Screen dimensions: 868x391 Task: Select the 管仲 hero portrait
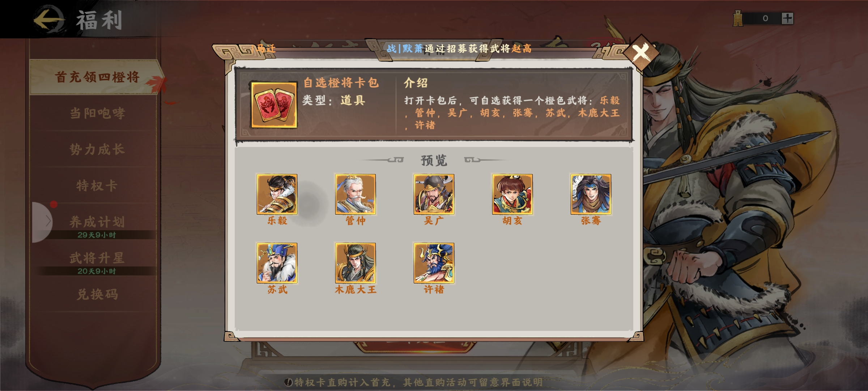(356, 194)
